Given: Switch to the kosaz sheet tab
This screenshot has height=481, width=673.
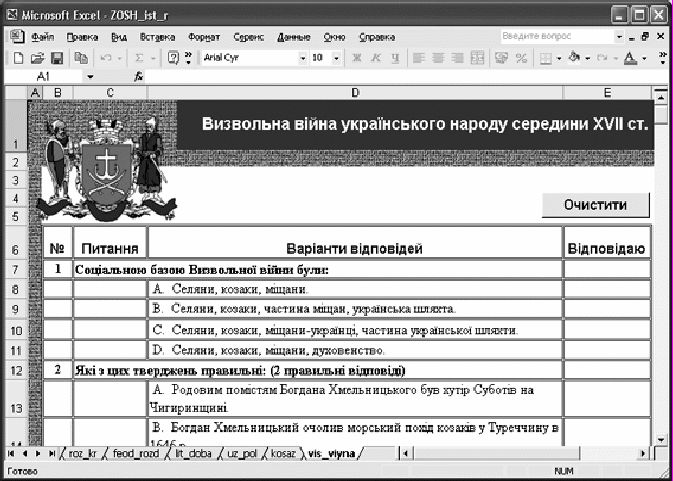Looking at the screenshot, I should [283, 454].
